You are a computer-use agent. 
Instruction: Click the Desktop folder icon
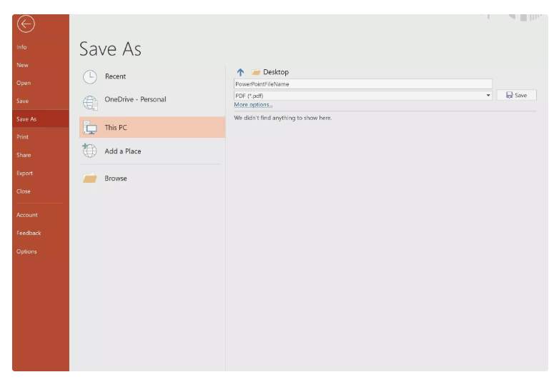pos(256,72)
